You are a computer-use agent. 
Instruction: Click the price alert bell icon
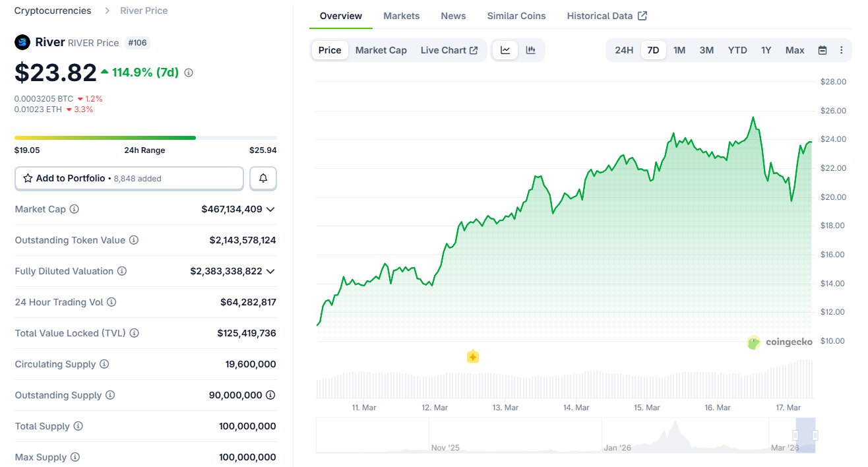pyautogui.click(x=263, y=178)
